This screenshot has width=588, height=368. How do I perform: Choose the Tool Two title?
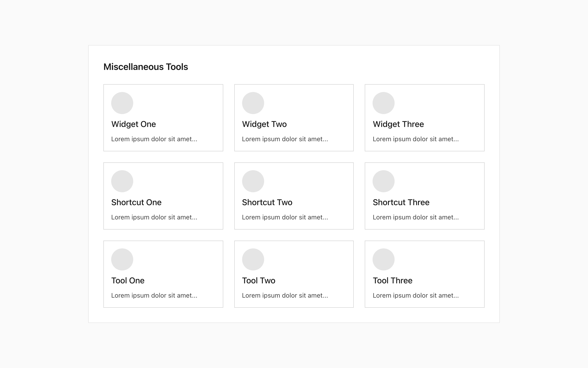coord(259,281)
